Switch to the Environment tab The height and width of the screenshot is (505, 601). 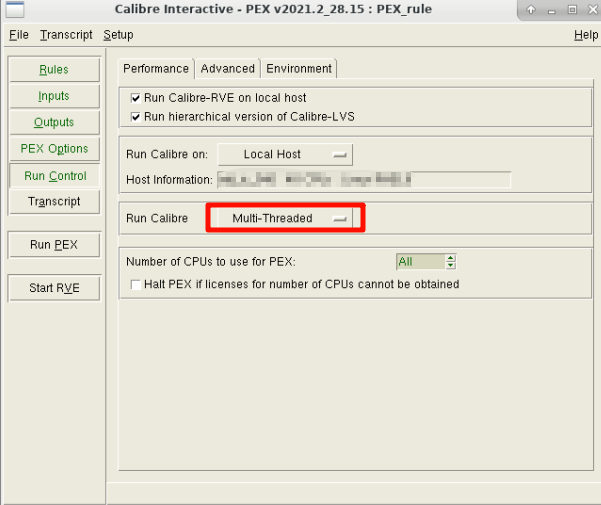[x=299, y=69]
